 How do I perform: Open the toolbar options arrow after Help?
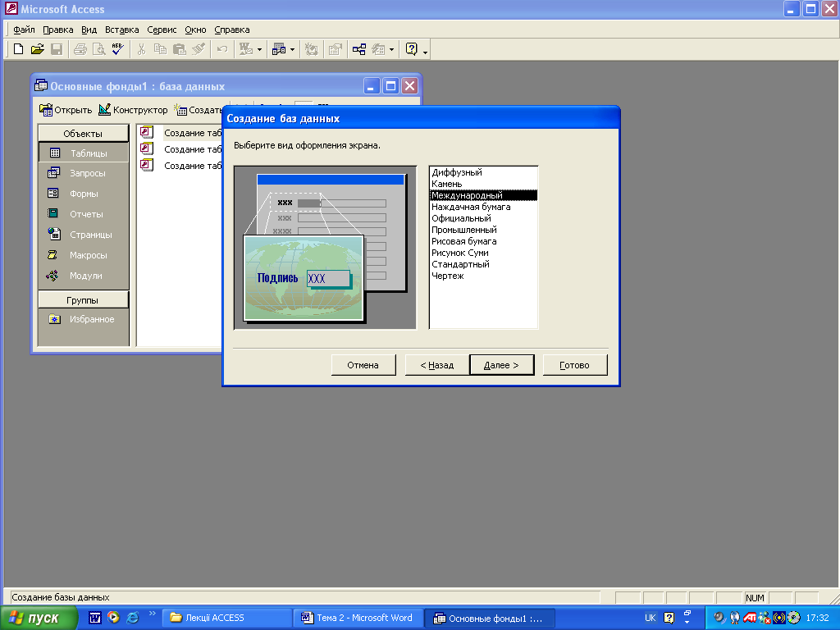pos(426,52)
